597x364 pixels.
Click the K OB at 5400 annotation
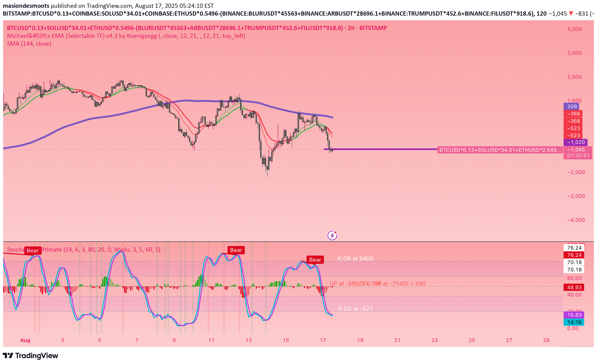(355, 258)
